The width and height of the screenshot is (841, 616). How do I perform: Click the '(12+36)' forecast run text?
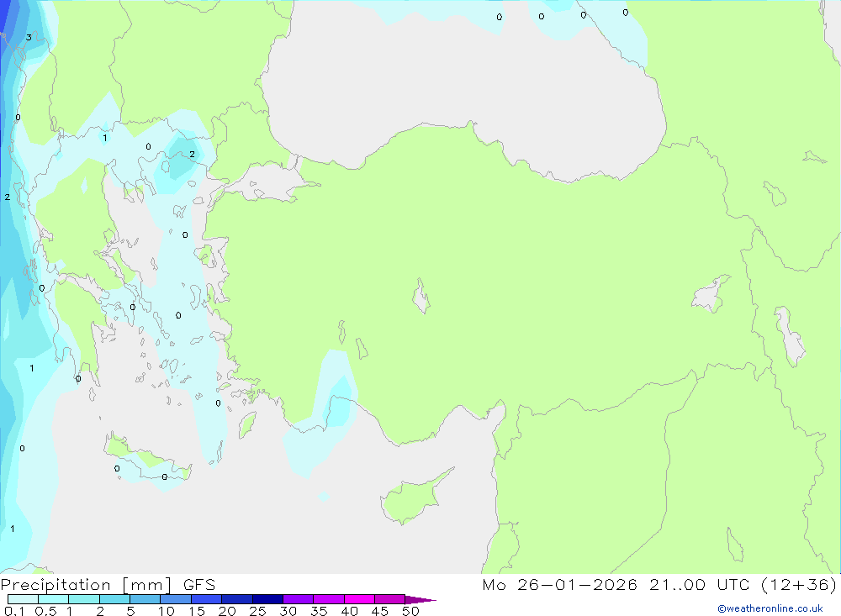point(799,585)
